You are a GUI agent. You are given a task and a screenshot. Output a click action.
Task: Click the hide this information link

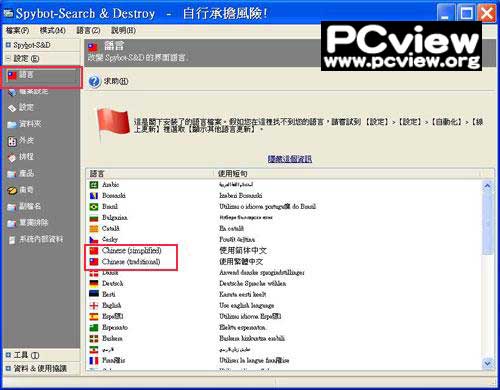point(289,159)
